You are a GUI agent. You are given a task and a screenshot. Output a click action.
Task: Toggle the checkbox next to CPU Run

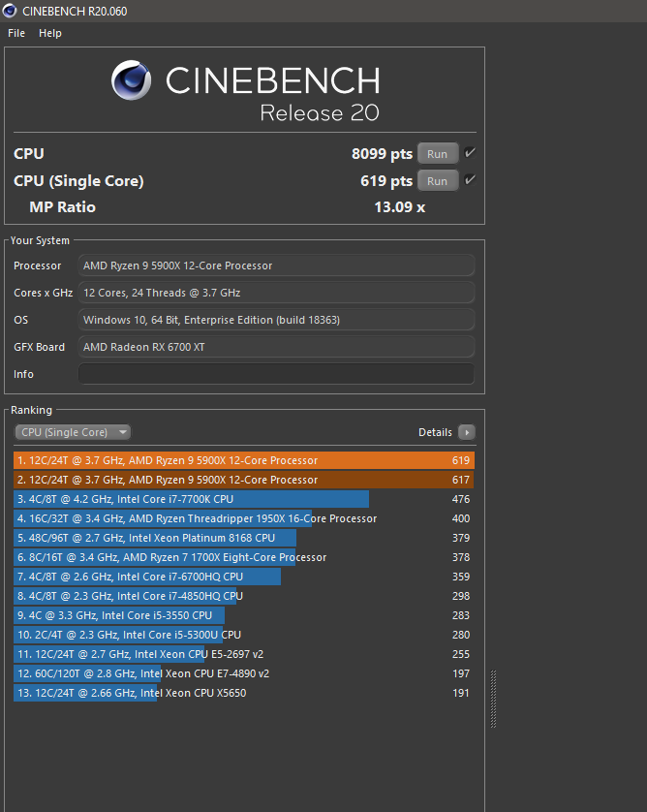coord(470,153)
